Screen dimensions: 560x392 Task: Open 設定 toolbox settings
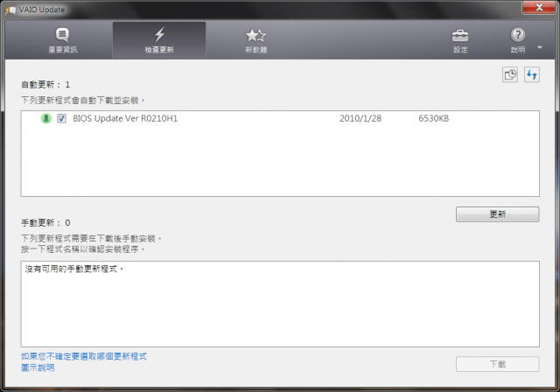pos(460,40)
